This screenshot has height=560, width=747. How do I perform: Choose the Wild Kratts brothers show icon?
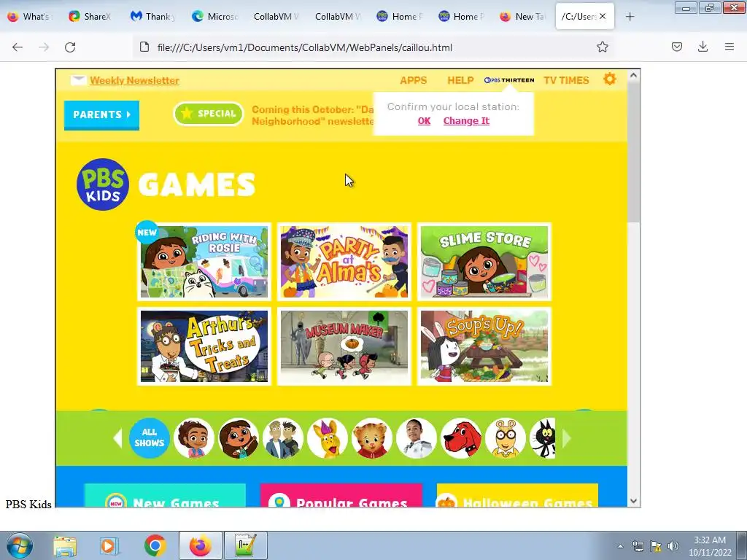tap(283, 438)
